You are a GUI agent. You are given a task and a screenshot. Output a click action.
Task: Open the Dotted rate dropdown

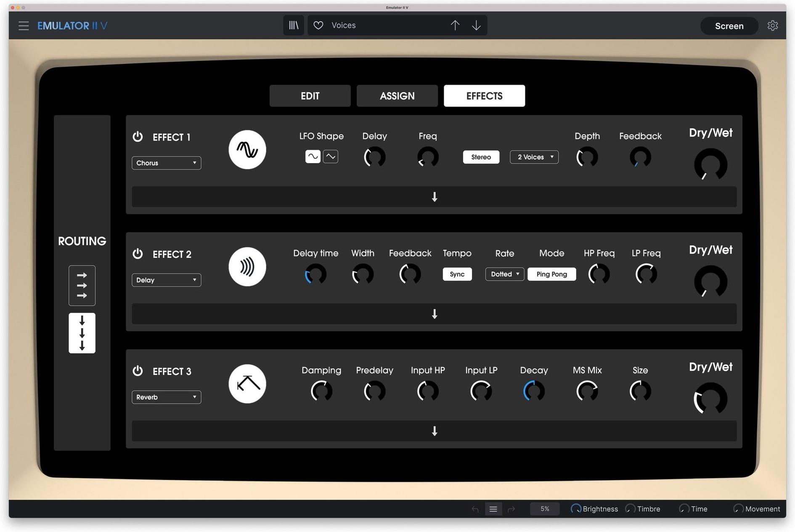504,274
